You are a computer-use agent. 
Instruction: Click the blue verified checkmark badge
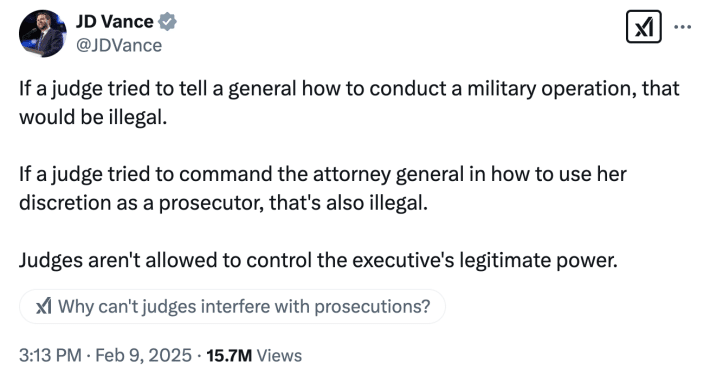tap(168, 22)
